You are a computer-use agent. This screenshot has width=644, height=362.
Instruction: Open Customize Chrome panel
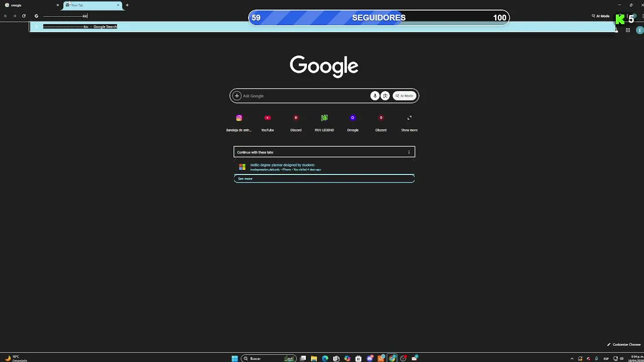coord(624,345)
